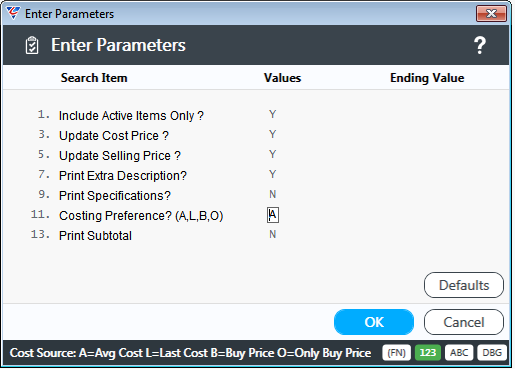Click the Costing Preference? (A,L,B,O) label

pyautogui.click(x=141, y=216)
